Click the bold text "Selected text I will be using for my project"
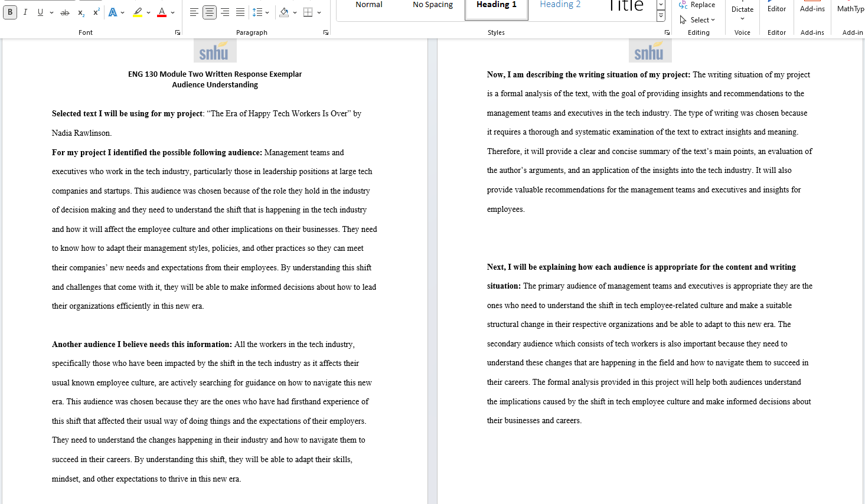This screenshot has height=504, width=865. [x=127, y=114]
